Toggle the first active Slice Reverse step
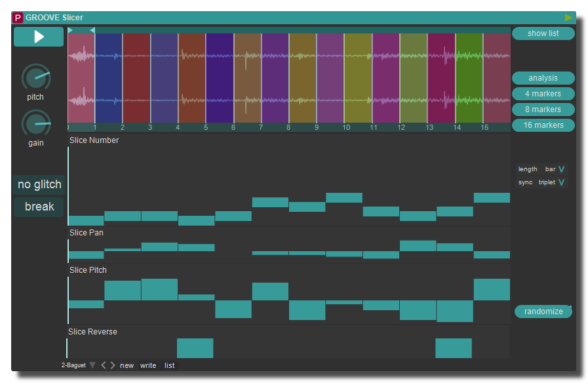This screenshot has width=588, height=383. pyautogui.click(x=195, y=348)
